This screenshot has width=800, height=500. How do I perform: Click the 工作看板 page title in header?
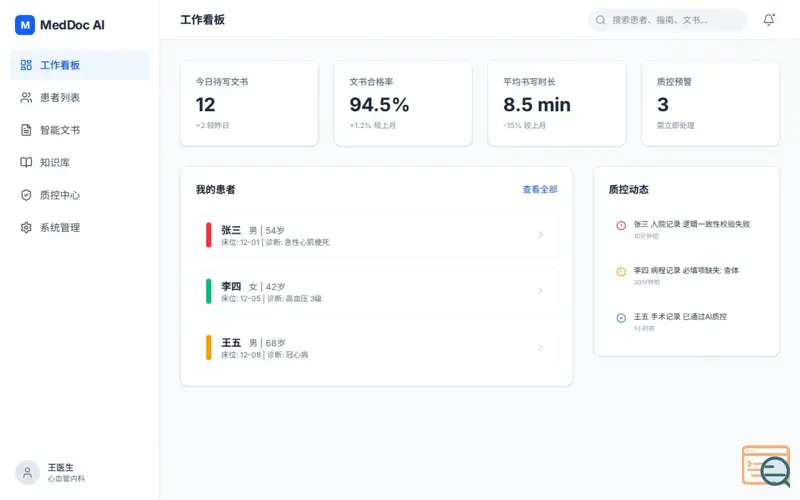coord(203,20)
